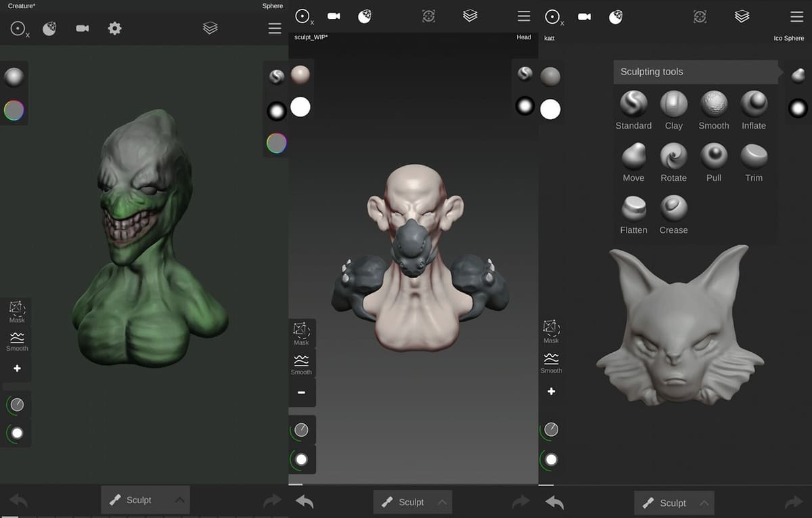Select the Trim sculpting tool
Image resolution: width=812 pixels, height=518 pixels.
click(754, 163)
